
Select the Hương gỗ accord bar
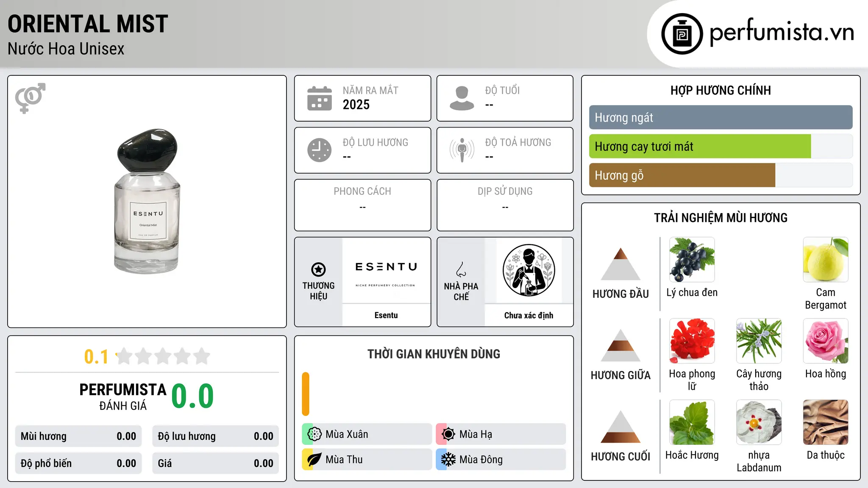pyautogui.click(x=721, y=175)
